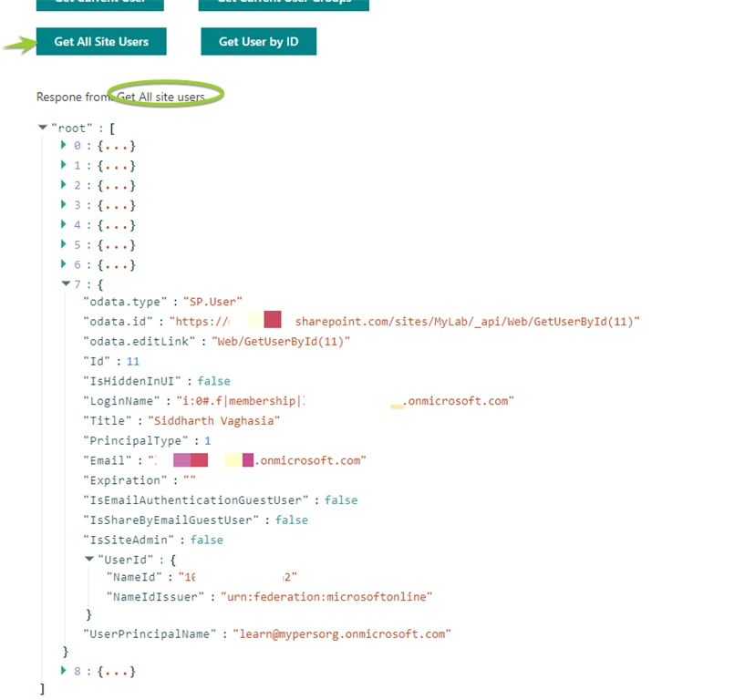Collapse array item 7
Image resolution: width=755 pixels, height=700 pixels.
click(66, 283)
